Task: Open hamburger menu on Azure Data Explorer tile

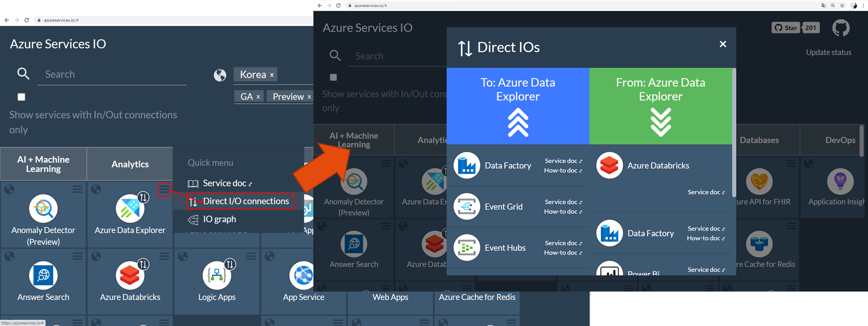Action: pyautogui.click(x=164, y=190)
